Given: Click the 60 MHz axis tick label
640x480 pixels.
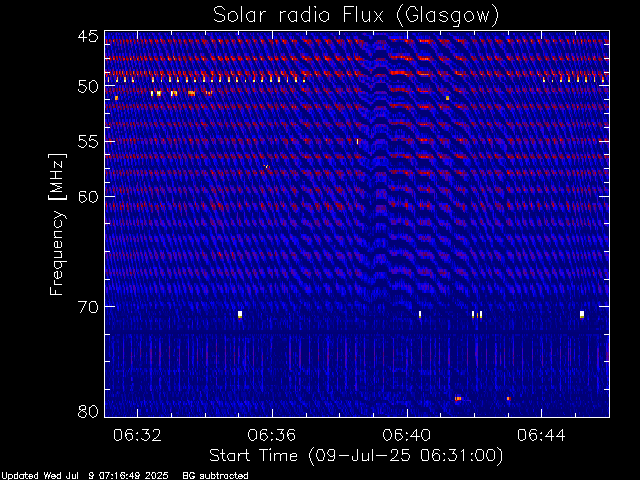Looking at the screenshot, I should (88, 197).
